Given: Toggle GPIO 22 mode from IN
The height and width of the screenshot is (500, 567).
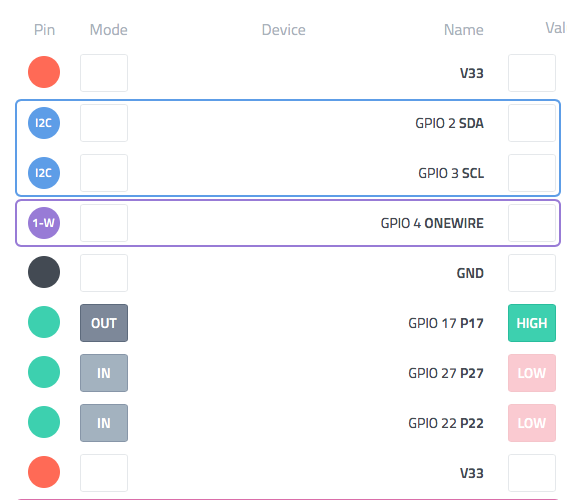Looking at the screenshot, I should coord(104,423).
